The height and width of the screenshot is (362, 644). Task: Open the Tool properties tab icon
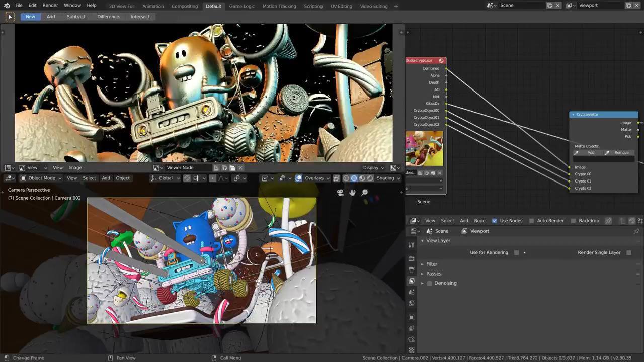411,245
